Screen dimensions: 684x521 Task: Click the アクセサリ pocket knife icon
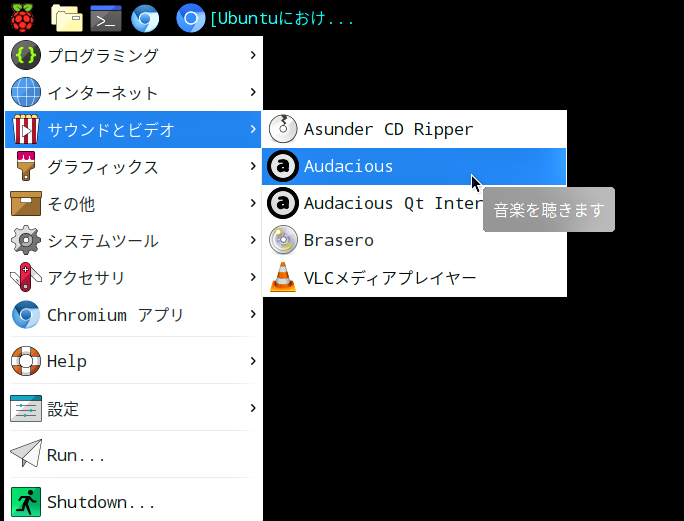[x=26, y=277]
